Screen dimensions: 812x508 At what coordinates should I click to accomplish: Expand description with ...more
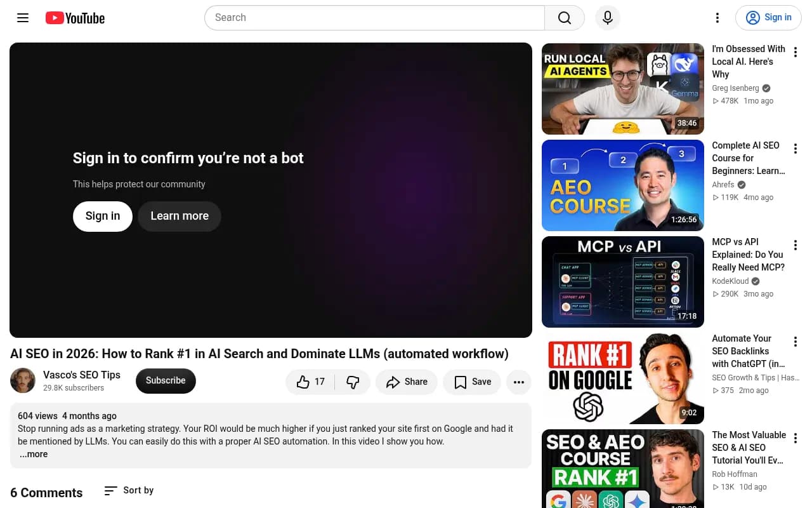(x=33, y=454)
